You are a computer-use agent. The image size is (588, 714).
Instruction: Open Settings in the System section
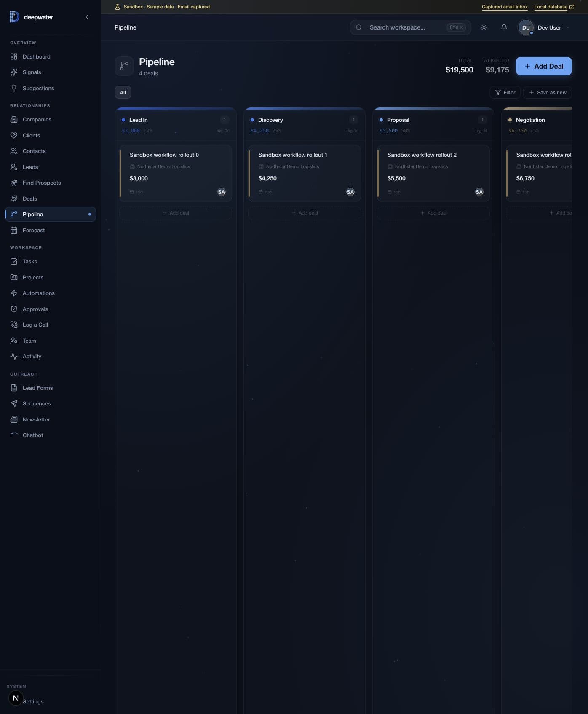point(33,701)
